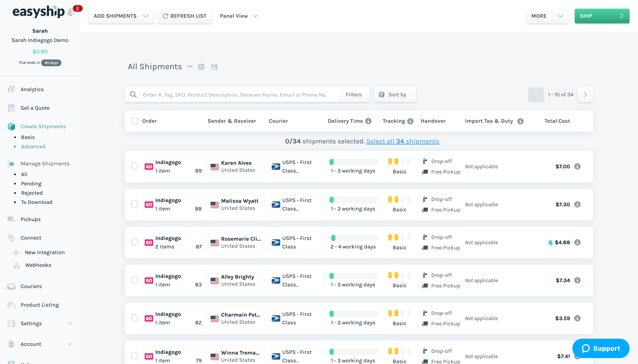The image size is (638, 364).
Task: Click the Indiegogo GO icon on order 89
Action: 149,167
